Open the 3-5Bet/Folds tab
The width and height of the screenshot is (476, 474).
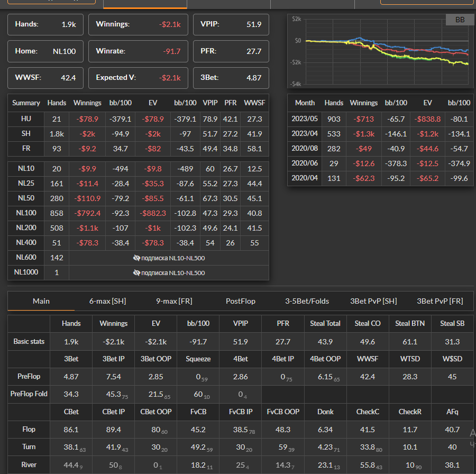pos(307,301)
